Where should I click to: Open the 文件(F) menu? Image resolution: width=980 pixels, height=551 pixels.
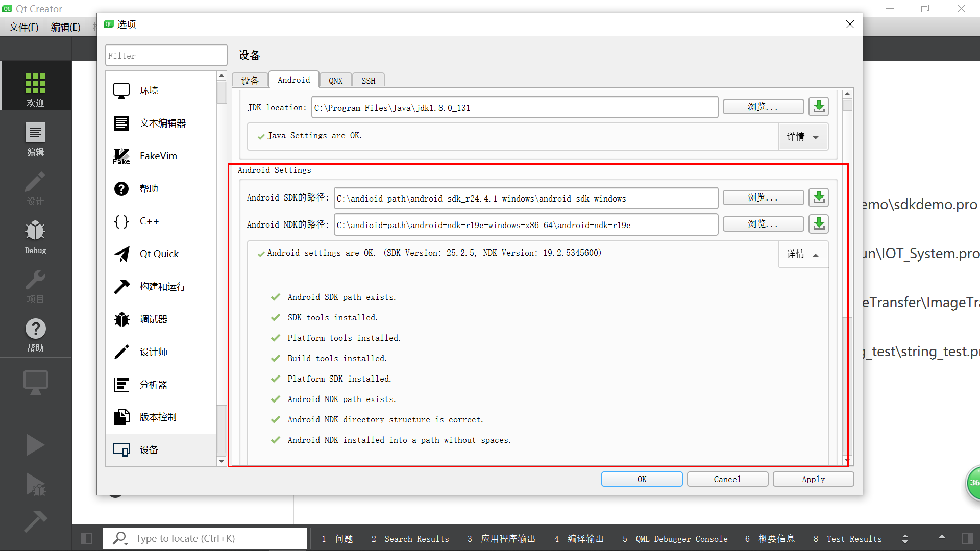pyautogui.click(x=24, y=27)
